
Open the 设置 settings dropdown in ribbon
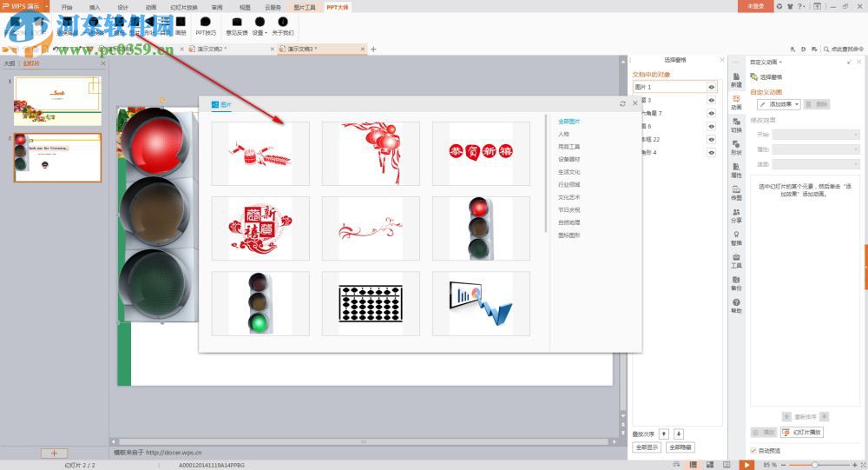pos(259,25)
